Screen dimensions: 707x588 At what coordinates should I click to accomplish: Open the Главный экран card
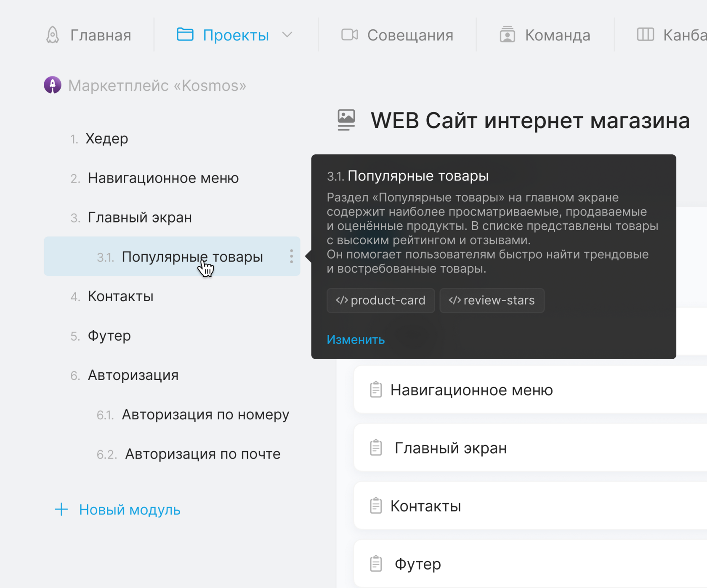(x=450, y=448)
